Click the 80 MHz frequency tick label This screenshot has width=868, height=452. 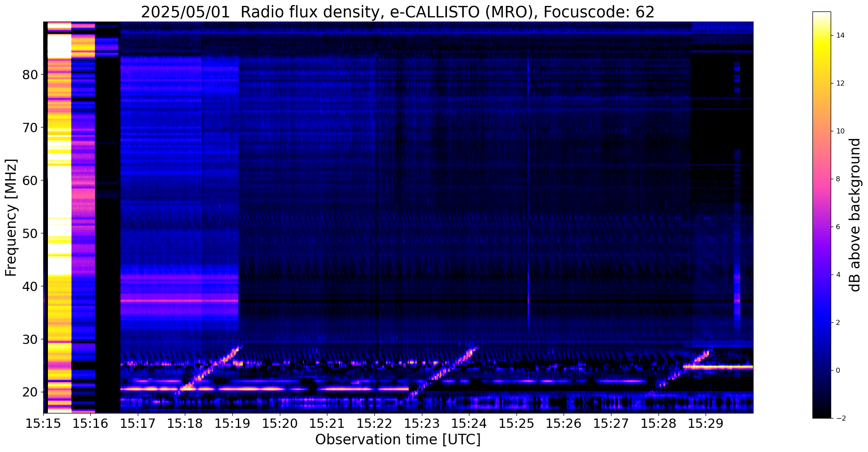pyautogui.click(x=30, y=75)
